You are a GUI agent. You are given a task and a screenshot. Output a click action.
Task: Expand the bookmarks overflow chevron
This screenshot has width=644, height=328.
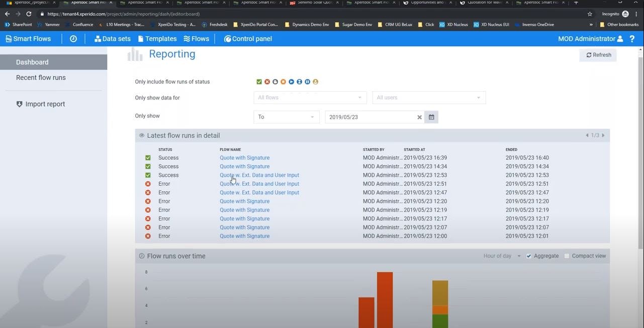point(591,24)
